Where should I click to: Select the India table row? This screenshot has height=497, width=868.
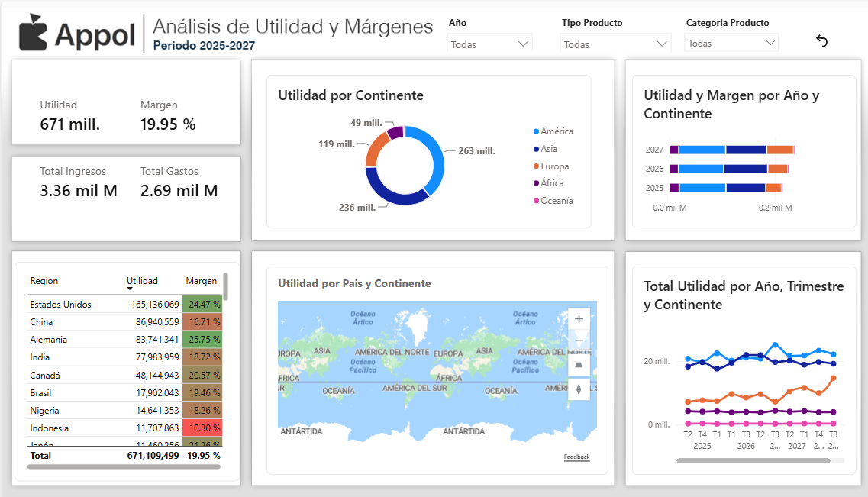tap(124, 357)
